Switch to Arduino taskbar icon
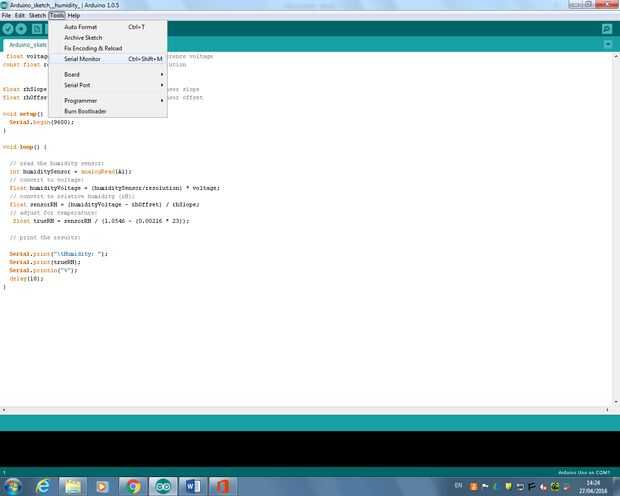 click(x=163, y=487)
